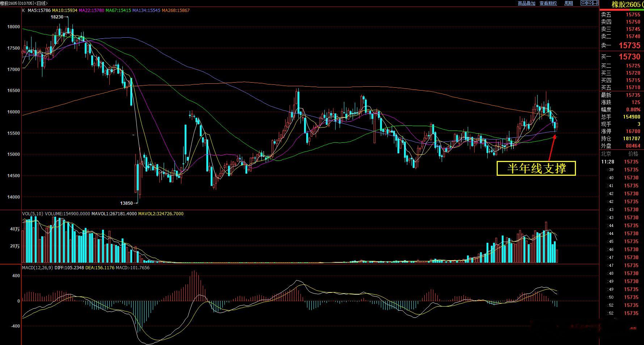Image resolution: width=644 pixels, height=345 pixels.
Task: Select the 买二 bid row
Action: tap(621, 66)
